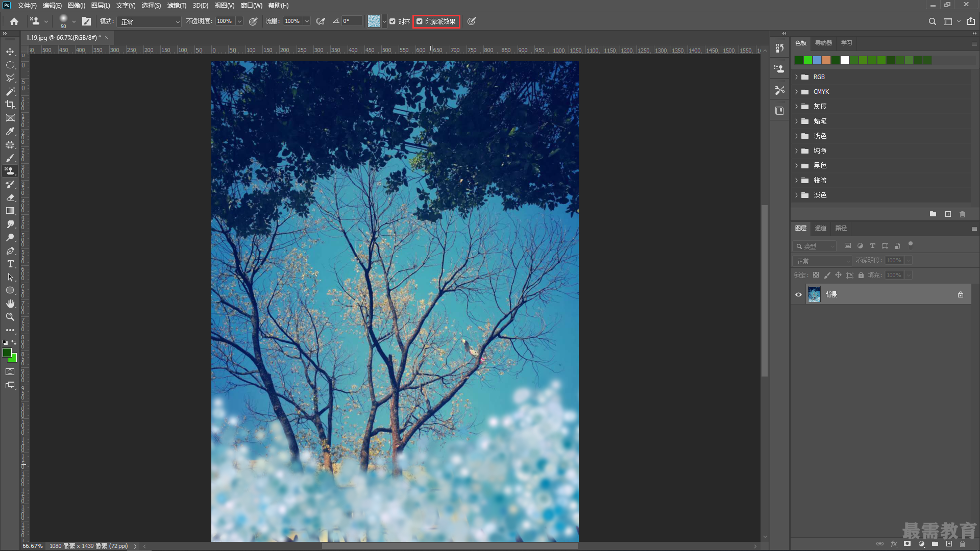Pick the orange swatch in recent colors

click(826, 60)
